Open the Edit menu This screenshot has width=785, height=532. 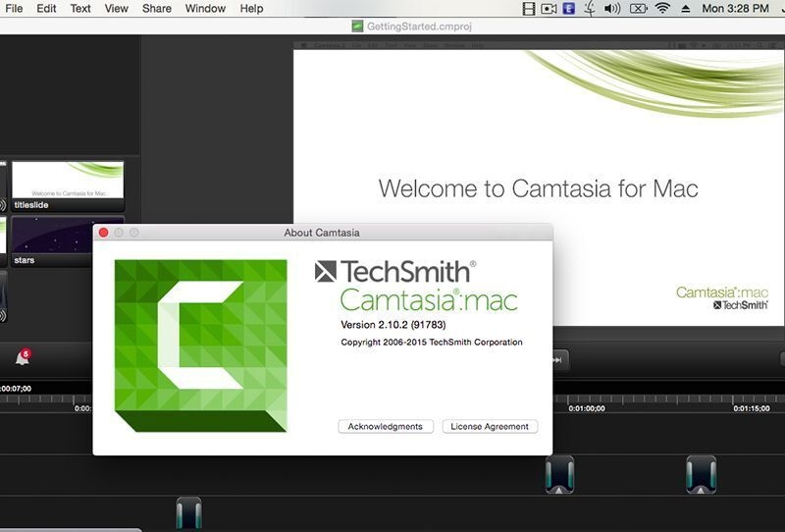point(46,9)
